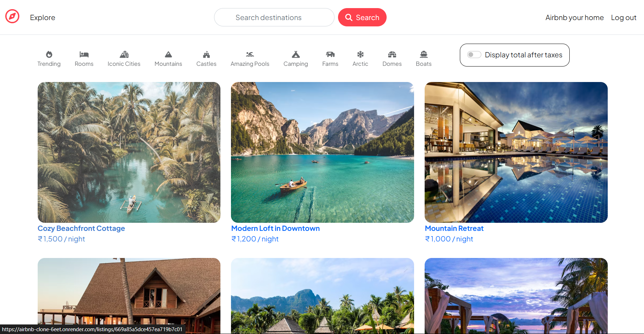The width and height of the screenshot is (644, 334).
Task: Click the Arctic category label
Action: (360, 64)
